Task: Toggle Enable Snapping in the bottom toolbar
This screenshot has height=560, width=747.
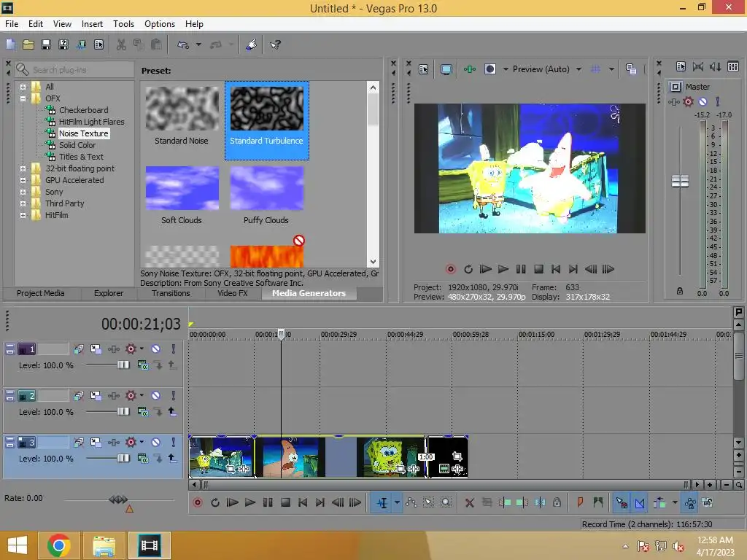Action: (x=622, y=502)
